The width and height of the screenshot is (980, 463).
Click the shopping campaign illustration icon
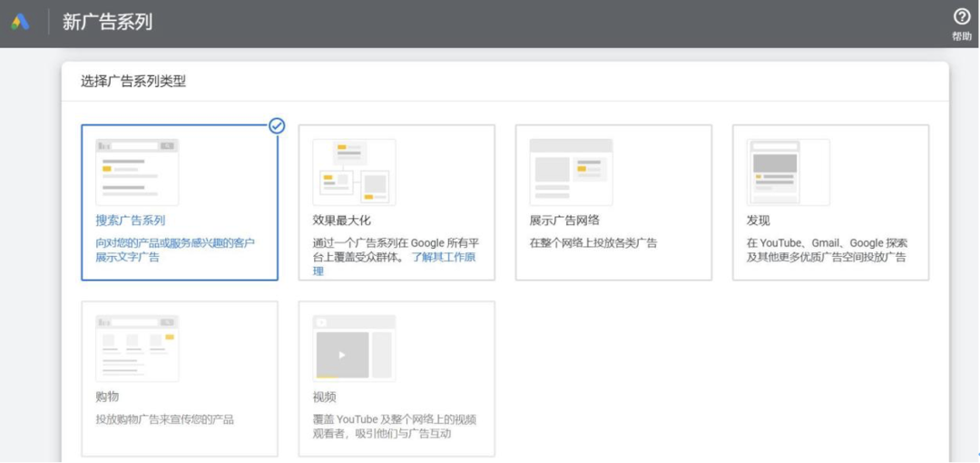tap(137, 349)
